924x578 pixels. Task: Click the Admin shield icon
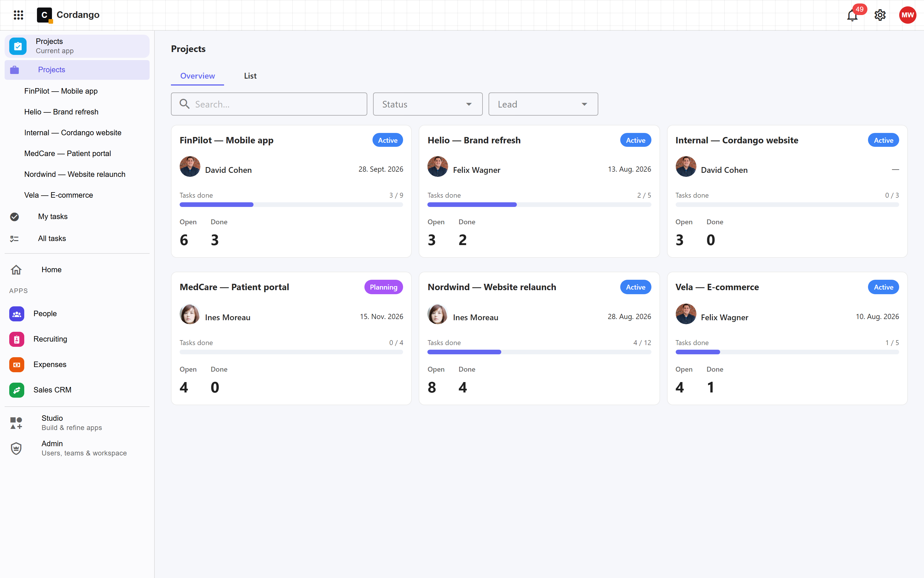click(16, 449)
